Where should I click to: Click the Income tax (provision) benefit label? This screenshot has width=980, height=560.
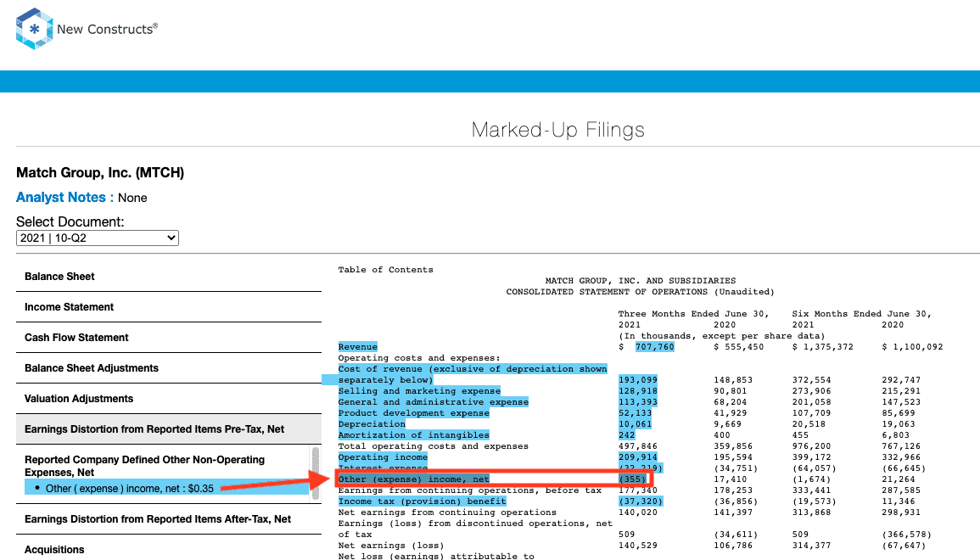tap(422, 501)
